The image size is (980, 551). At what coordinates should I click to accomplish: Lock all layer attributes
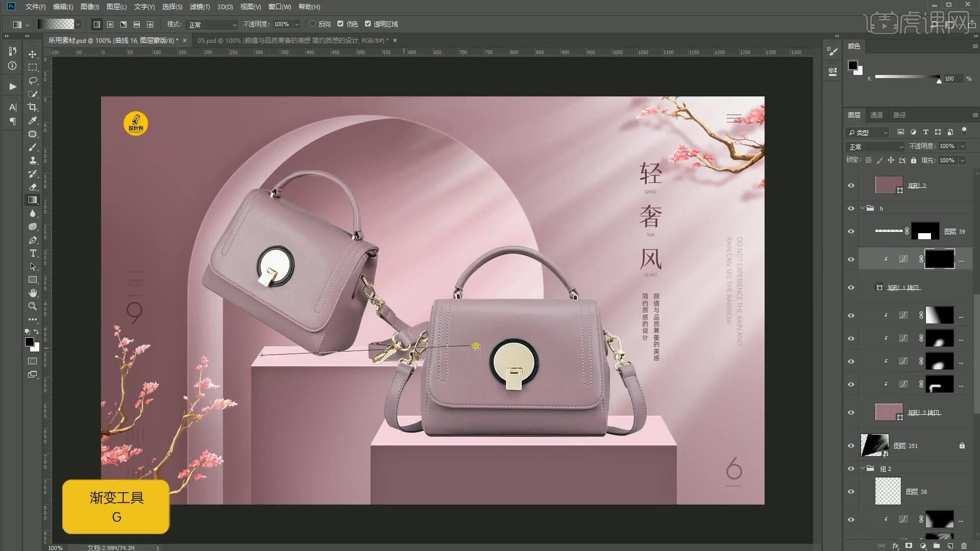point(914,160)
